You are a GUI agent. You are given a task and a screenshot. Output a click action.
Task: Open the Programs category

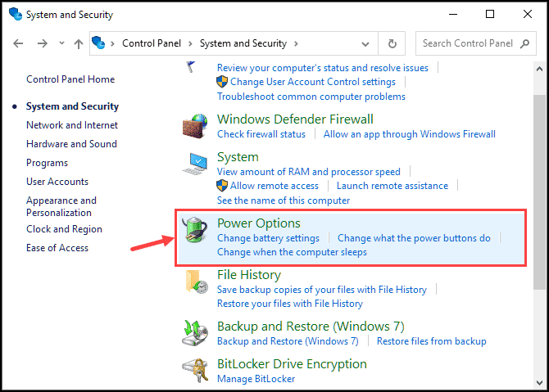(x=47, y=163)
